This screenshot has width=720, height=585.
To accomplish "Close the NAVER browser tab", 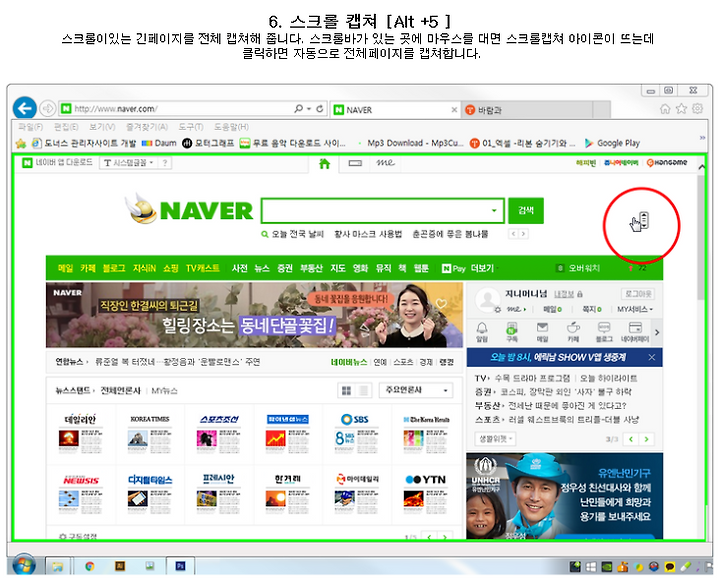I will (x=454, y=110).
